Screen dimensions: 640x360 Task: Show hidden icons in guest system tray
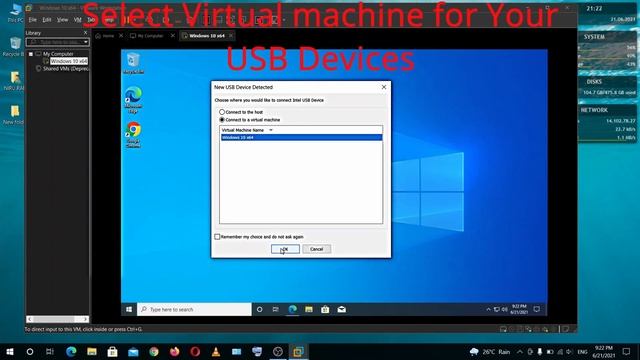coord(488,309)
